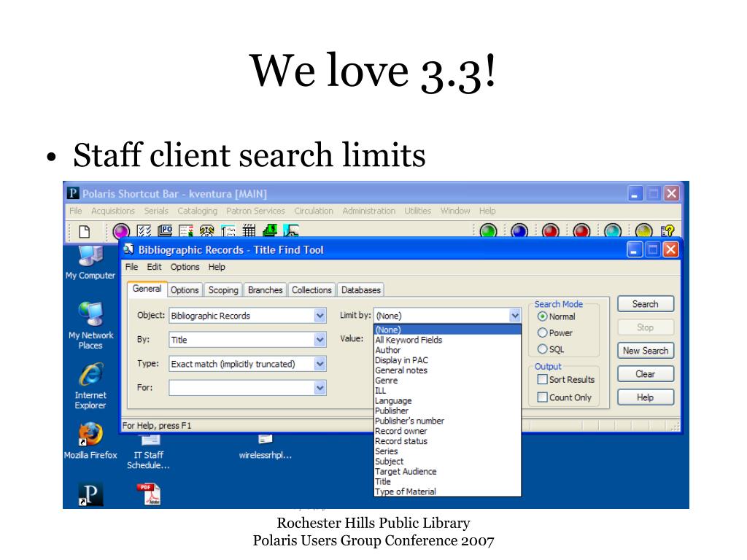Select My Computer desktop icon
The width and height of the screenshot is (747, 560).
click(90, 262)
